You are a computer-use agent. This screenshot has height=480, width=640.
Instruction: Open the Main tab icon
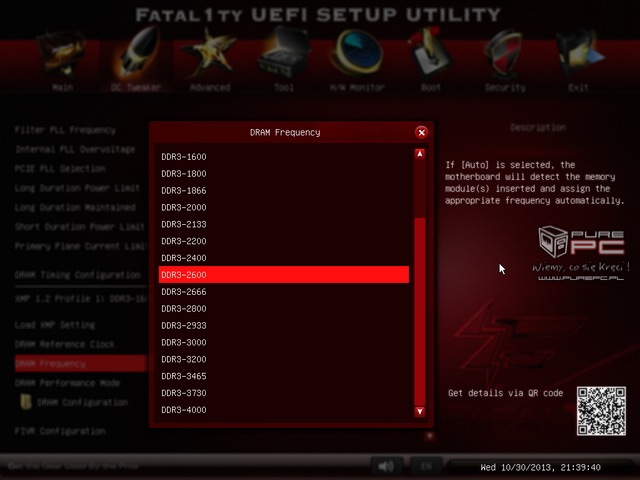63,57
